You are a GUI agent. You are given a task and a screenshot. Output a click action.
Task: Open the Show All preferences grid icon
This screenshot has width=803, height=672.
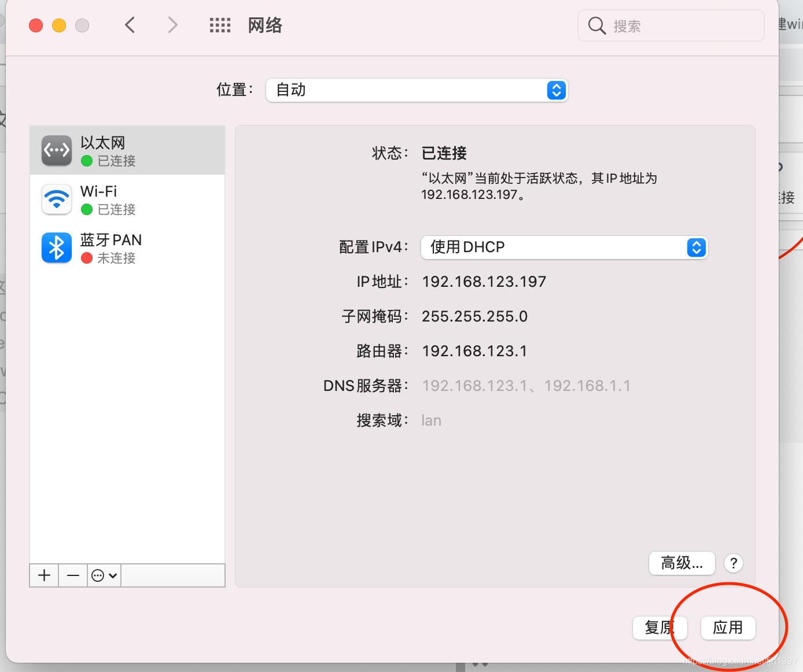coord(220,25)
